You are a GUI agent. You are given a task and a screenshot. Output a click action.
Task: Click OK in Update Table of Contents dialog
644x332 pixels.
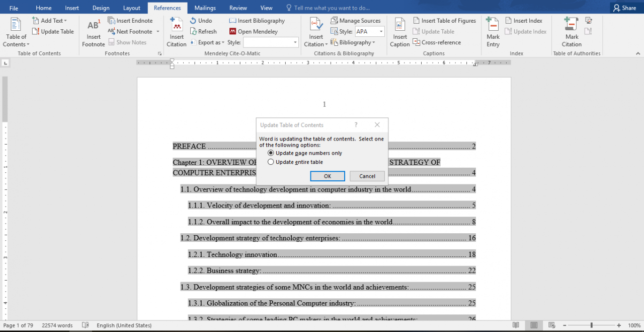point(328,176)
